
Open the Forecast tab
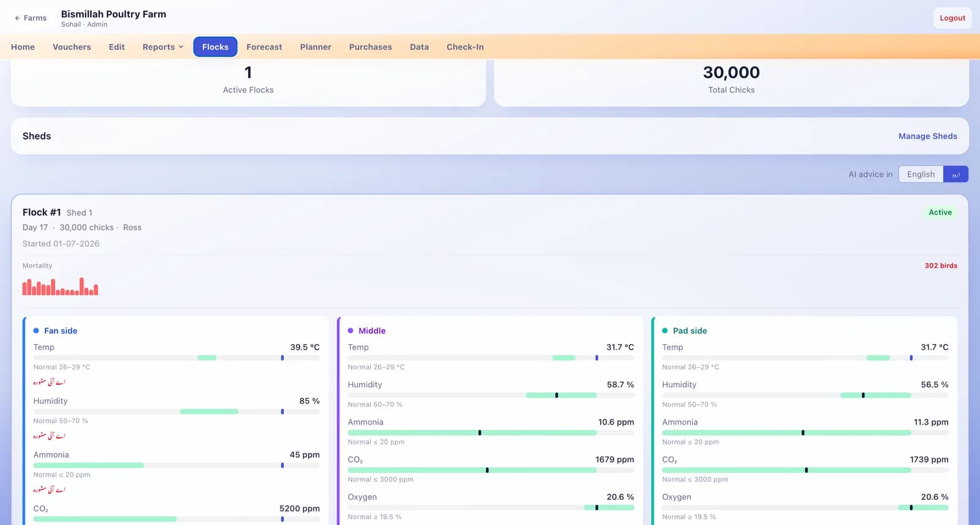point(264,47)
